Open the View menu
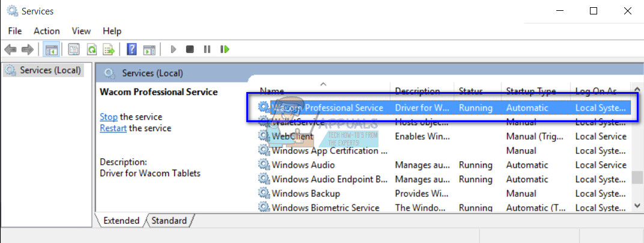The image size is (644, 243). [x=81, y=31]
